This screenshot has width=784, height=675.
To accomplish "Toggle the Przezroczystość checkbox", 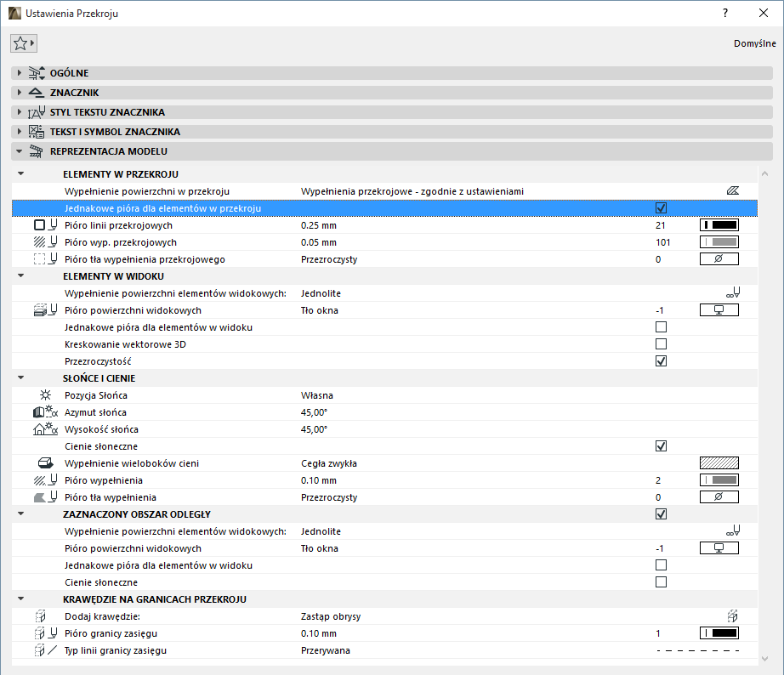I will 661,361.
